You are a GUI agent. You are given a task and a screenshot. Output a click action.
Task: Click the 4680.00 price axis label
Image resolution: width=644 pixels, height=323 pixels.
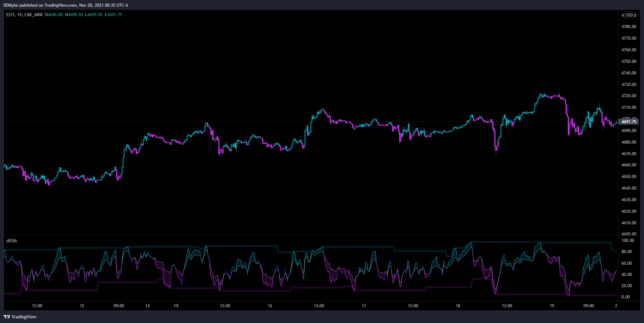tap(629, 142)
